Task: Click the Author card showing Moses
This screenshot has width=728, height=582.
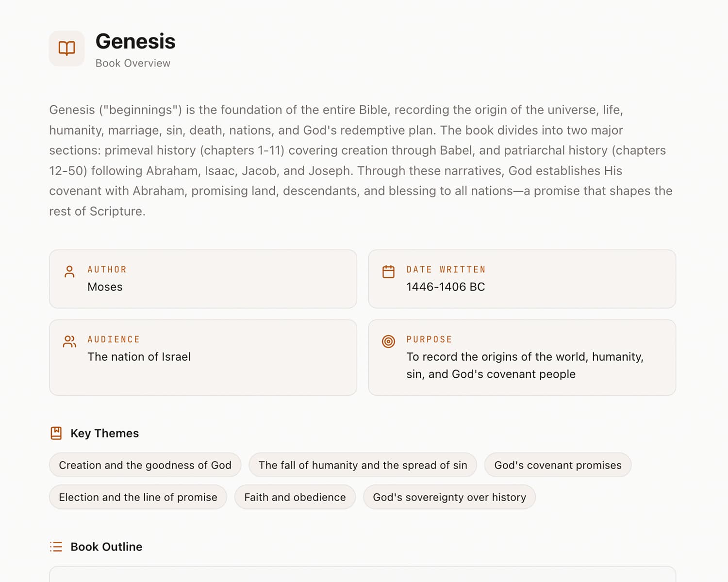Action: point(203,279)
